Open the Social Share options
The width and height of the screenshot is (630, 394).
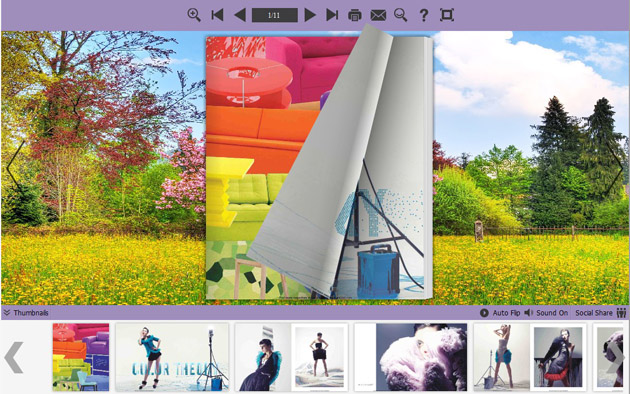601,312
